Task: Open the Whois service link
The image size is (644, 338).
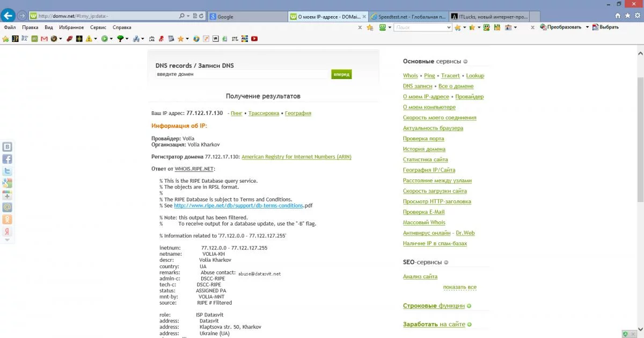Action: (x=411, y=76)
